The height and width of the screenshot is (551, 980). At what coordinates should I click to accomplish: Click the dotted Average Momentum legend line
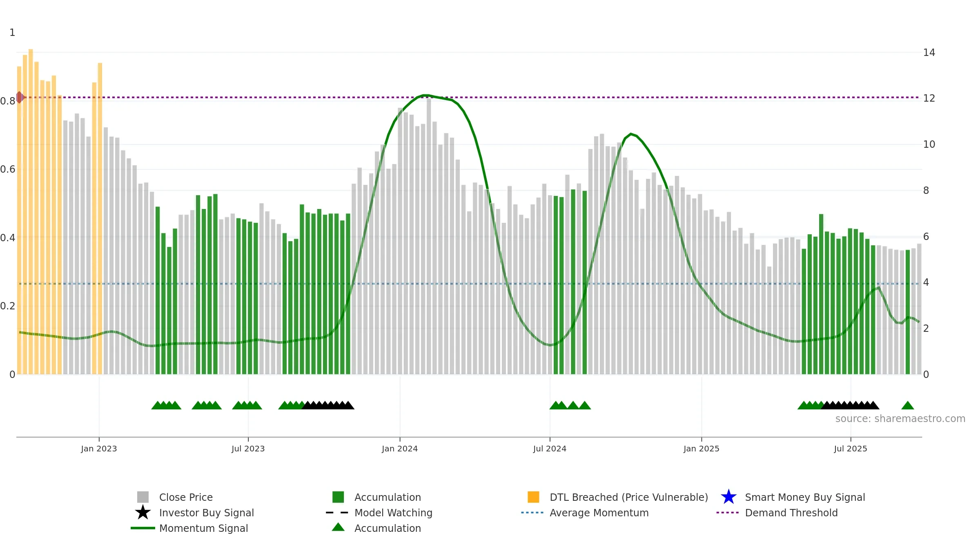click(x=532, y=512)
